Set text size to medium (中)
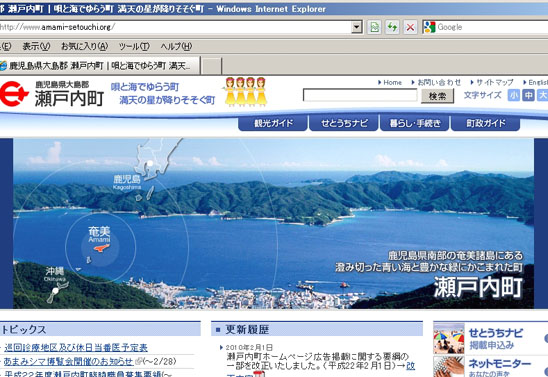Viewport: 548px width, 377px height. click(528, 95)
